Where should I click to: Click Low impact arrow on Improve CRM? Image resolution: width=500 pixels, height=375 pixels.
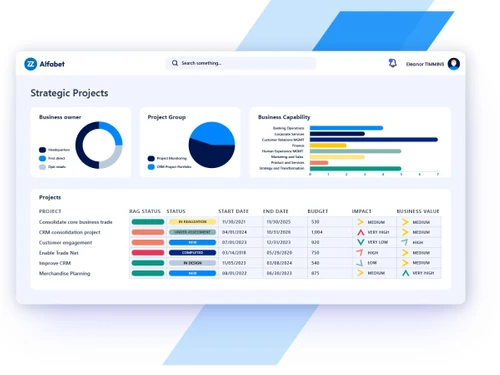[360, 263]
